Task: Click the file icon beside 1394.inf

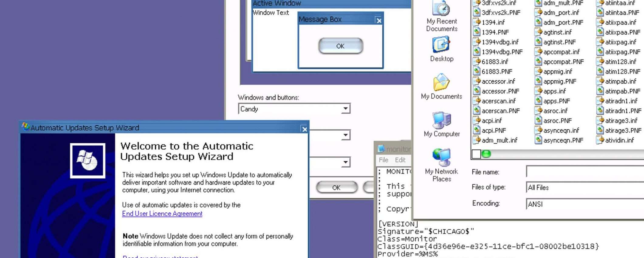Action: click(x=477, y=22)
